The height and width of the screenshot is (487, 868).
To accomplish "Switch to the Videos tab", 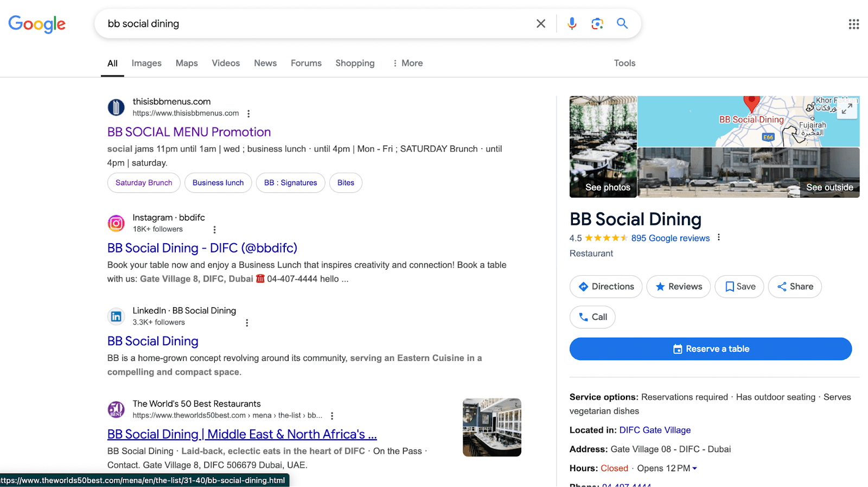I will click(226, 63).
